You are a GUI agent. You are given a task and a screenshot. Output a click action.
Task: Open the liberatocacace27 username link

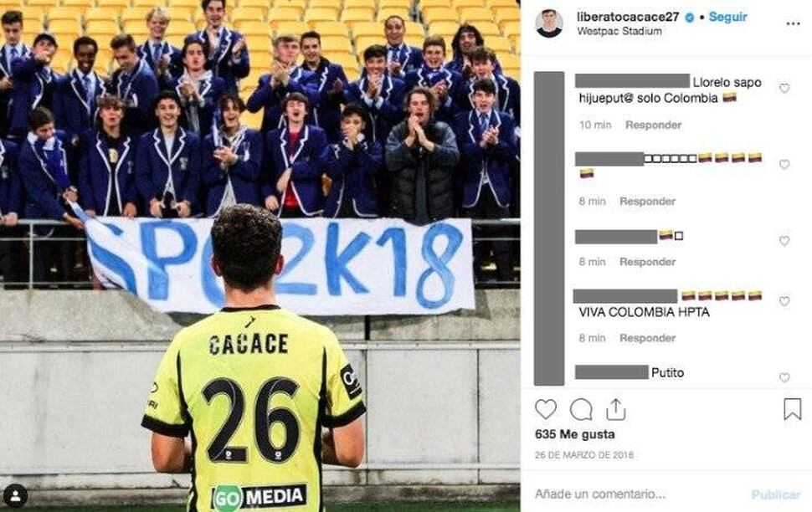tap(628, 17)
